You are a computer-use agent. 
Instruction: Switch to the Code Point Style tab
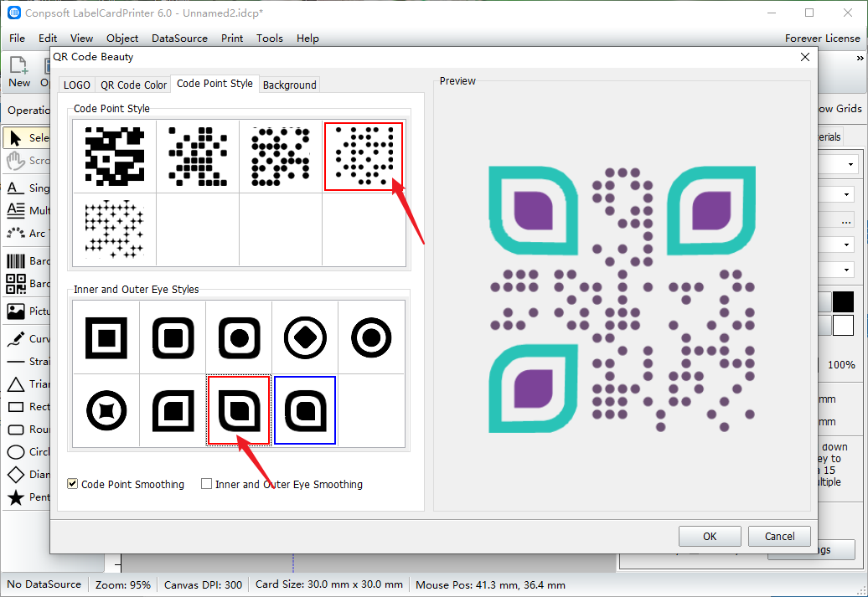(x=214, y=84)
